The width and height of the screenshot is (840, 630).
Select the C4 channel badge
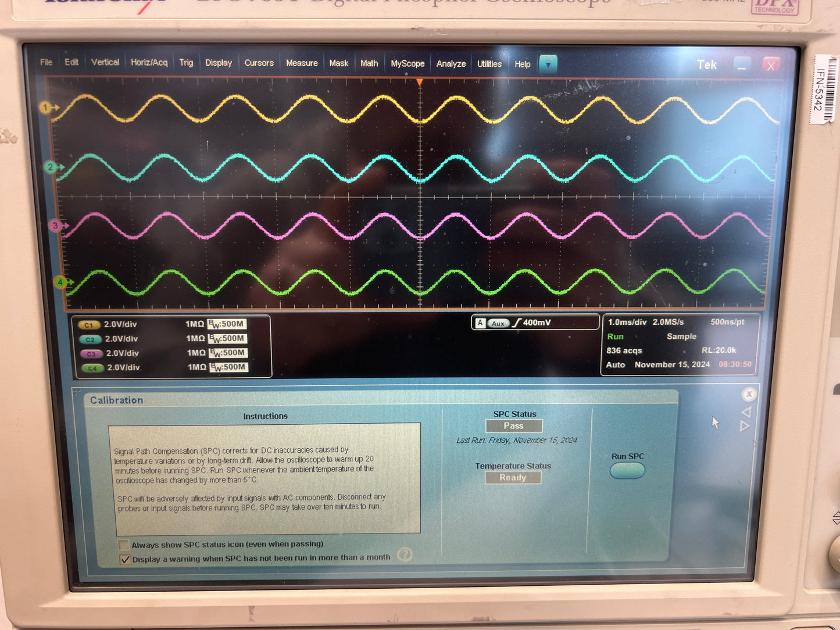click(x=92, y=368)
